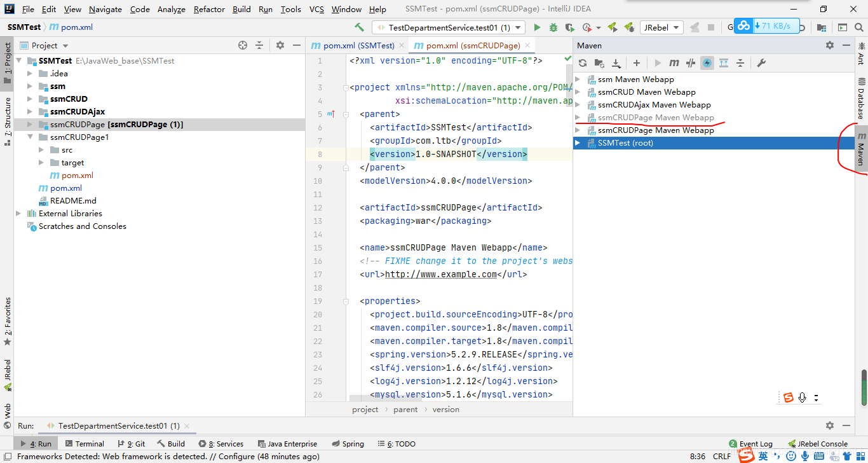Run with Coverage shield icon

click(x=570, y=27)
